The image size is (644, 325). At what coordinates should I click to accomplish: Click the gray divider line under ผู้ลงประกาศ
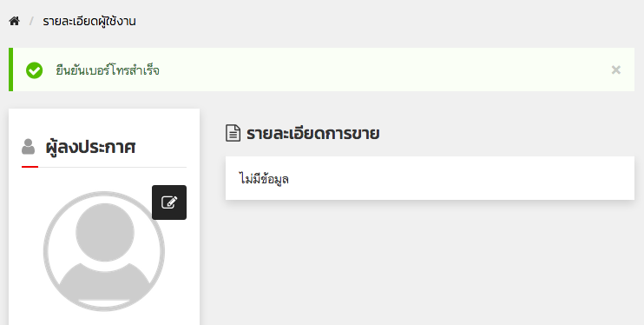point(112,167)
